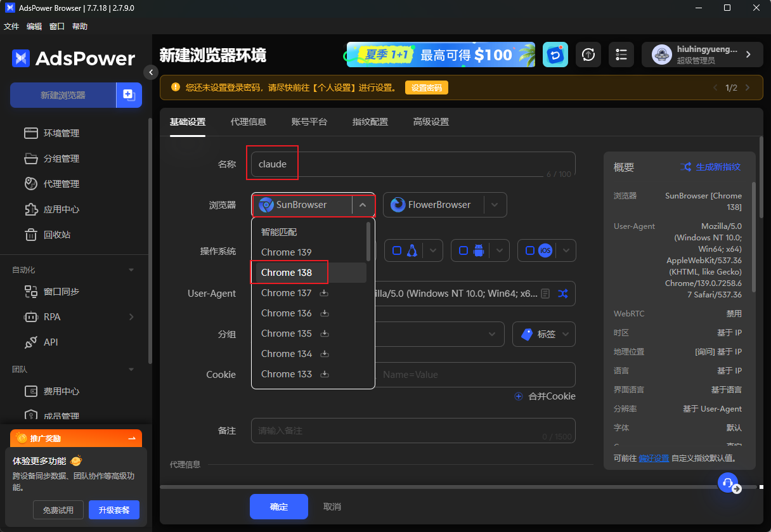Download Chrome 134 kernel

(x=324, y=354)
